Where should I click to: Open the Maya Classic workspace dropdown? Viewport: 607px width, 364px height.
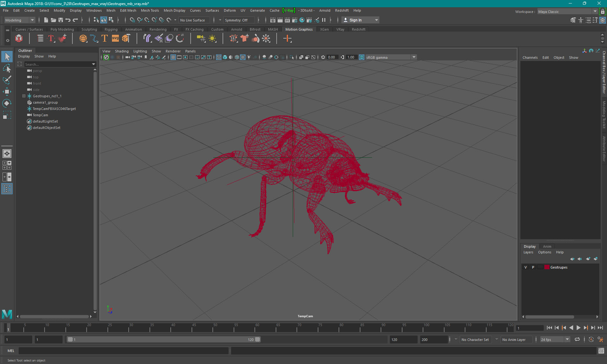coord(567,11)
